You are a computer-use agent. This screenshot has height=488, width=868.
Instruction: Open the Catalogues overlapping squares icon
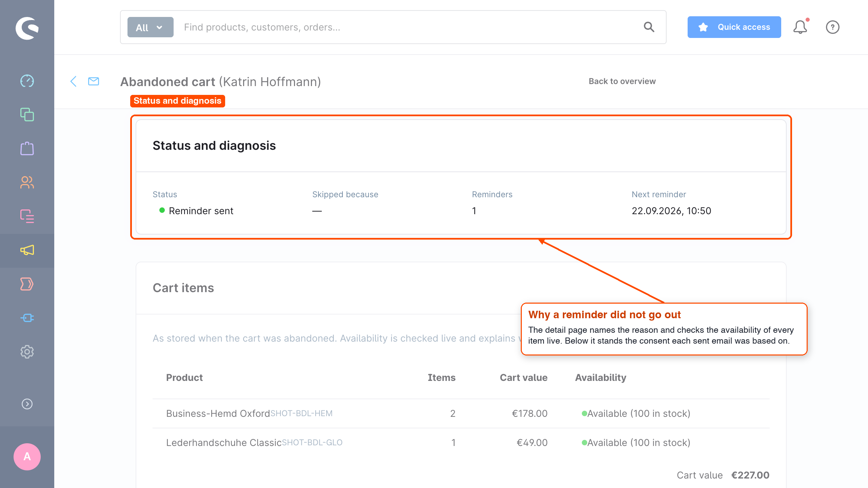[x=27, y=115]
